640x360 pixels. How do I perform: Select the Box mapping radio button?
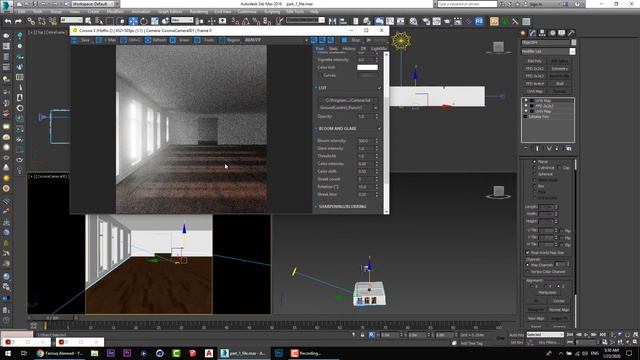coord(535,186)
